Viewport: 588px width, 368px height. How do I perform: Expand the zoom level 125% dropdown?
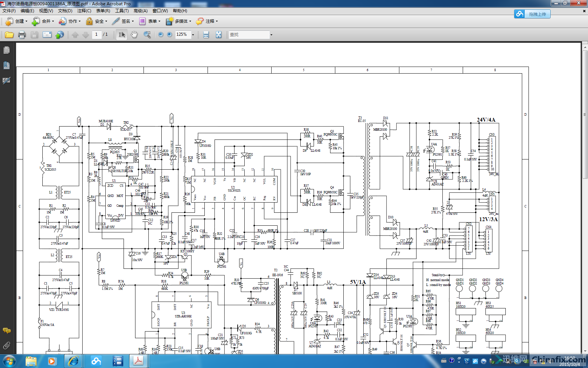tap(193, 35)
